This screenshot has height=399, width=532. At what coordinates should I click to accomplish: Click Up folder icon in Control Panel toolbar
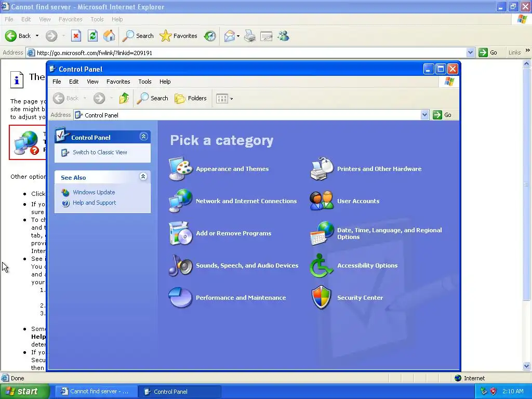coord(124,98)
